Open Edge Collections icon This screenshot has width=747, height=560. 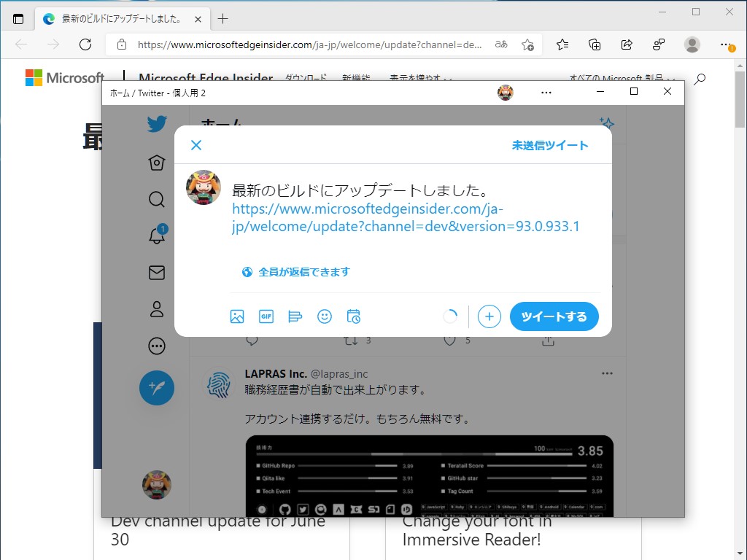point(595,44)
